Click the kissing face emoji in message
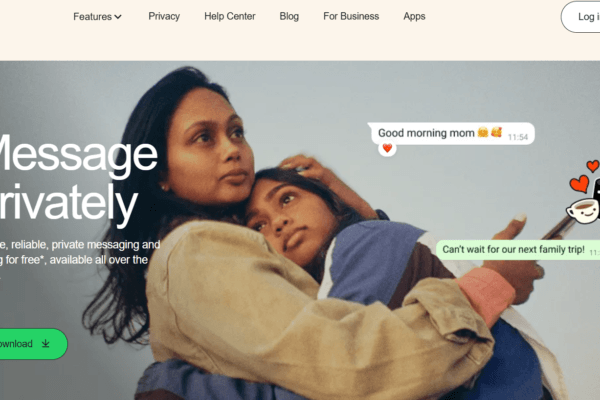 (496, 132)
